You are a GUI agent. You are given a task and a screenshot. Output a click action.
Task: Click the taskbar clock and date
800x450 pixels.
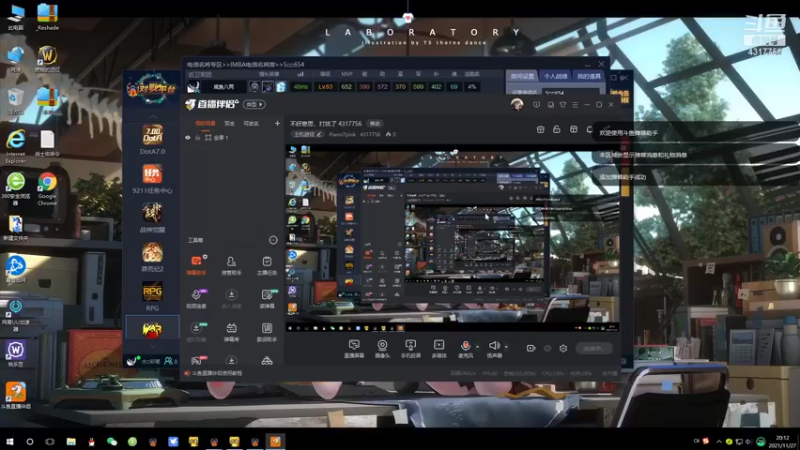pyautogui.click(x=783, y=441)
